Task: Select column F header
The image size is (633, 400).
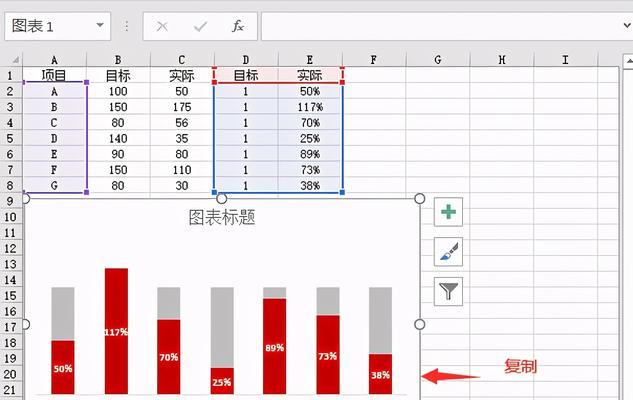Action: pyautogui.click(x=373, y=60)
